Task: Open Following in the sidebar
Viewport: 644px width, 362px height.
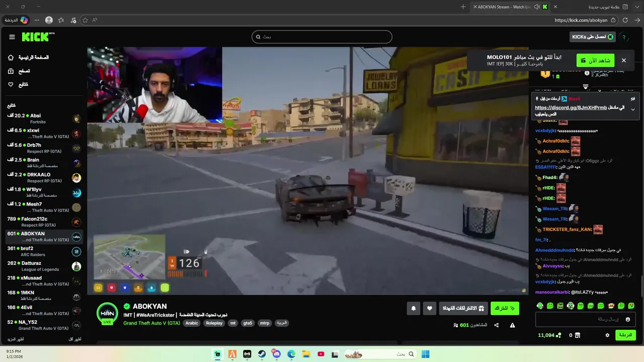Action: 18,84
